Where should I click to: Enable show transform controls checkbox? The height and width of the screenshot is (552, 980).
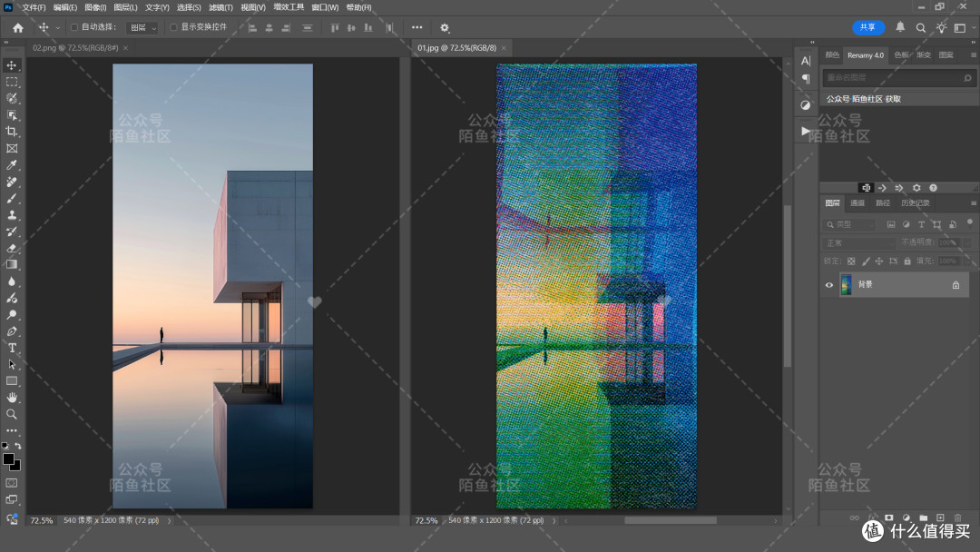(173, 27)
